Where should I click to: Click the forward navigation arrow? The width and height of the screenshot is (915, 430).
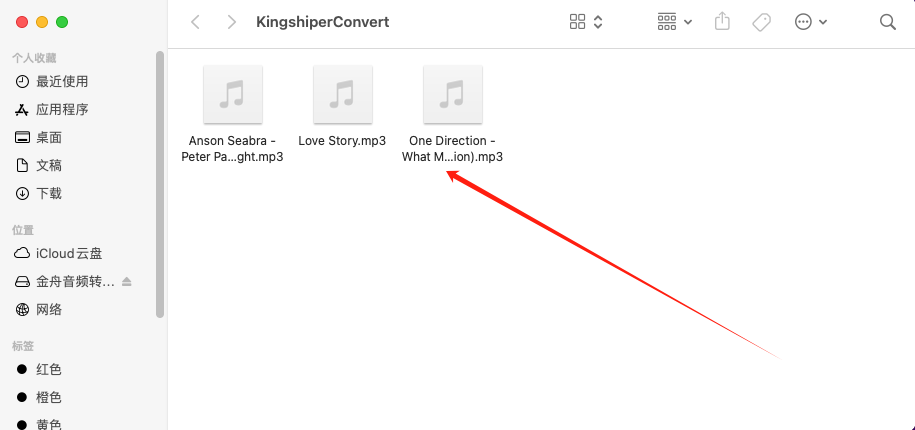[x=232, y=22]
